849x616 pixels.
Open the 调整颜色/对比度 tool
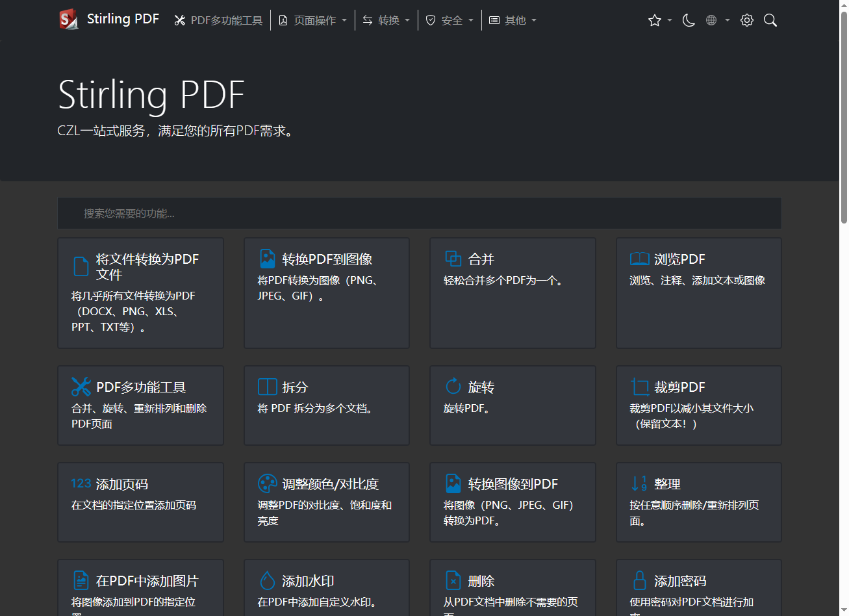(330, 484)
